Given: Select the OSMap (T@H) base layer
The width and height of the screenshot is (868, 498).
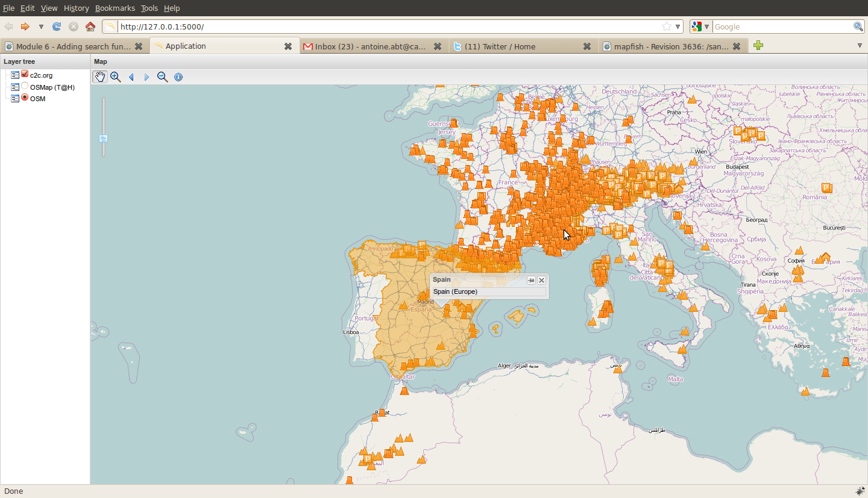Looking at the screenshot, I should point(25,86).
